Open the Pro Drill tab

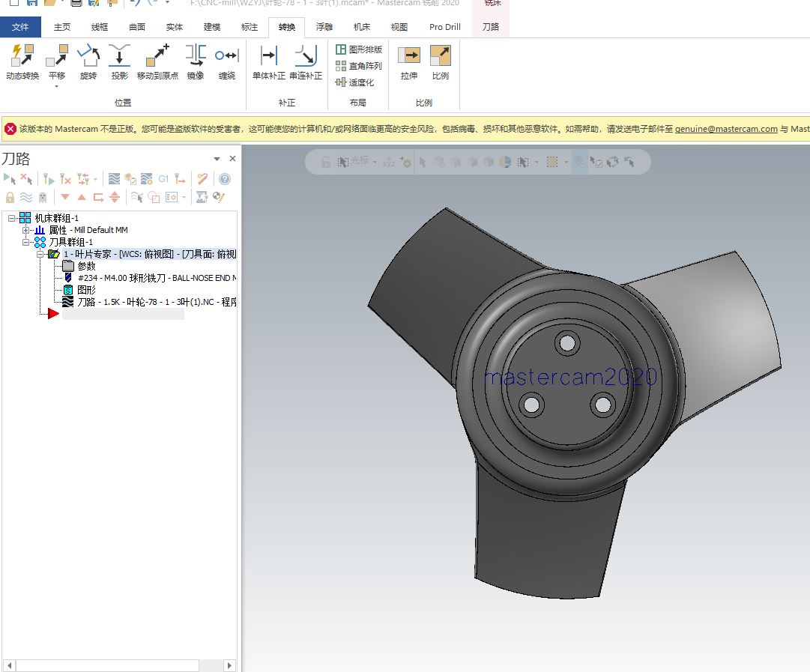tap(445, 27)
